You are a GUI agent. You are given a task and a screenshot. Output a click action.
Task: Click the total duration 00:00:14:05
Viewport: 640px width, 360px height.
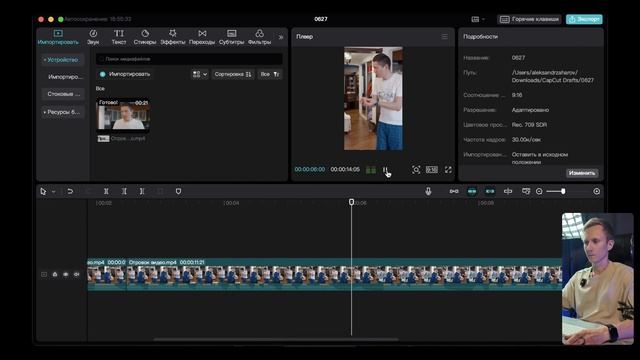pos(345,169)
